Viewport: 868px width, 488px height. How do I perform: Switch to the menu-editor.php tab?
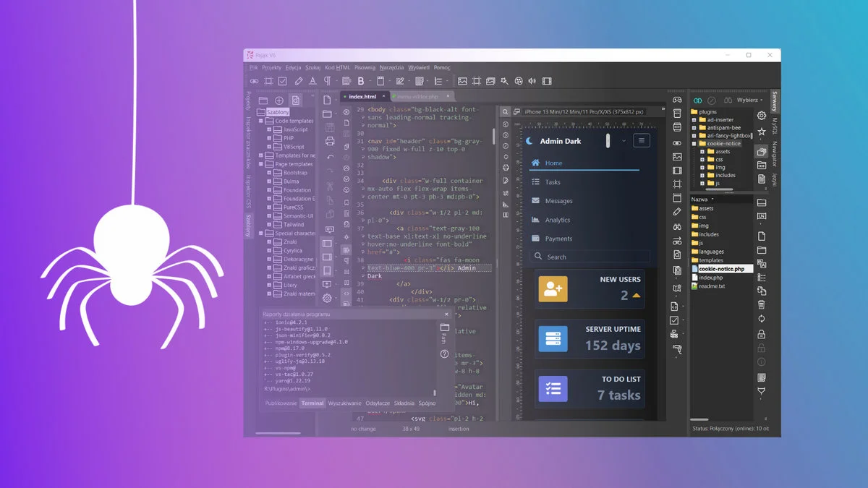[418, 96]
